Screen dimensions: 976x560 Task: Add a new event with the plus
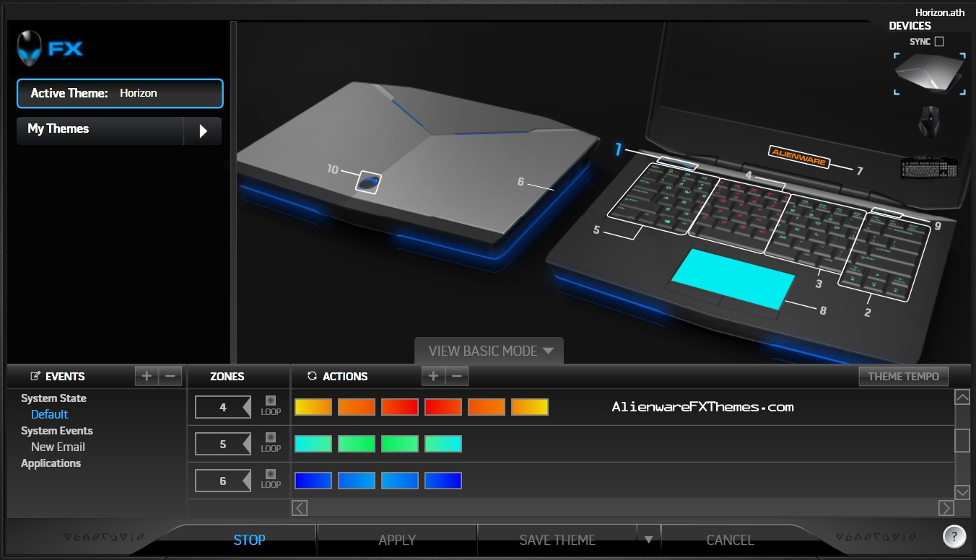coord(147,376)
